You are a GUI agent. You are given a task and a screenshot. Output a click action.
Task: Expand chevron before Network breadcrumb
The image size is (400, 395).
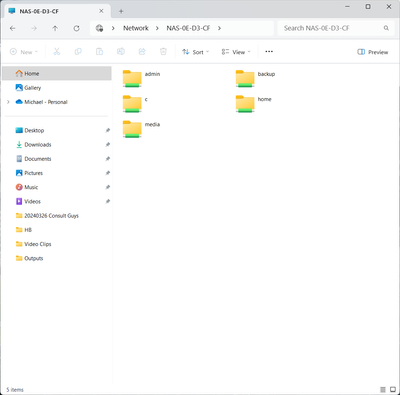(113, 28)
